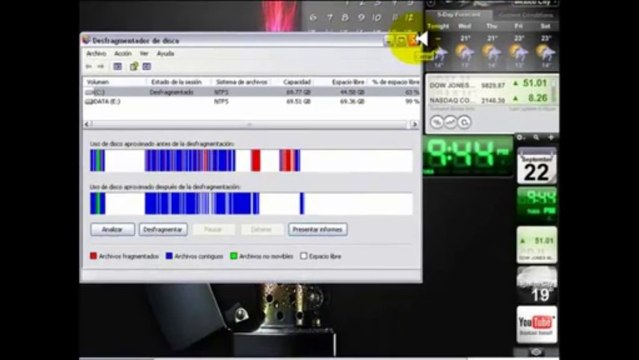Click Saturday's weather icon in the forecast
The height and width of the screenshot is (360, 639).
(546, 52)
